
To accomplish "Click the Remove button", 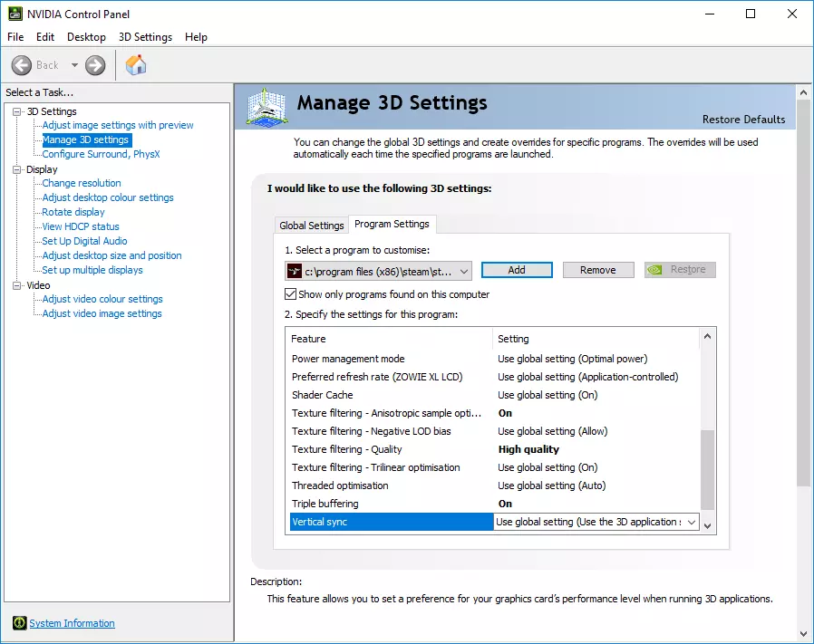I will click(598, 270).
